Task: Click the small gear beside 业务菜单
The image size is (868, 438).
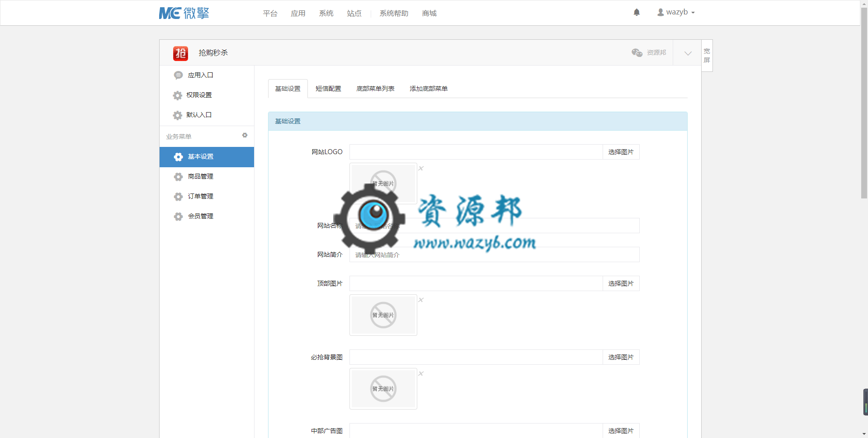Action: point(245,135)
